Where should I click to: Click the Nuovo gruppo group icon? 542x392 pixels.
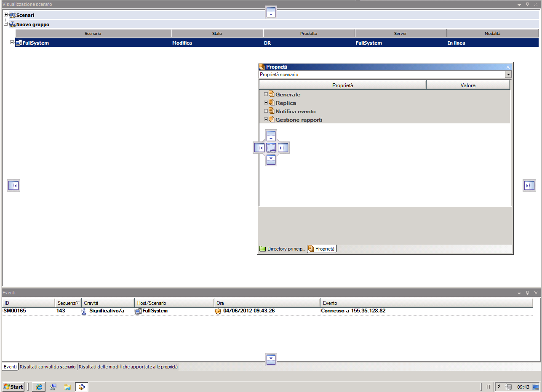coord(12,24)
